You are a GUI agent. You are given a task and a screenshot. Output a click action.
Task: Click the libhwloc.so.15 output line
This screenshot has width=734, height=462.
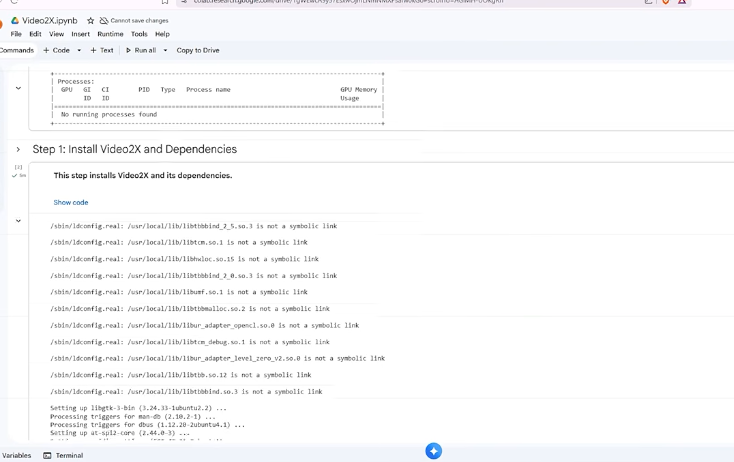(184, 259)
